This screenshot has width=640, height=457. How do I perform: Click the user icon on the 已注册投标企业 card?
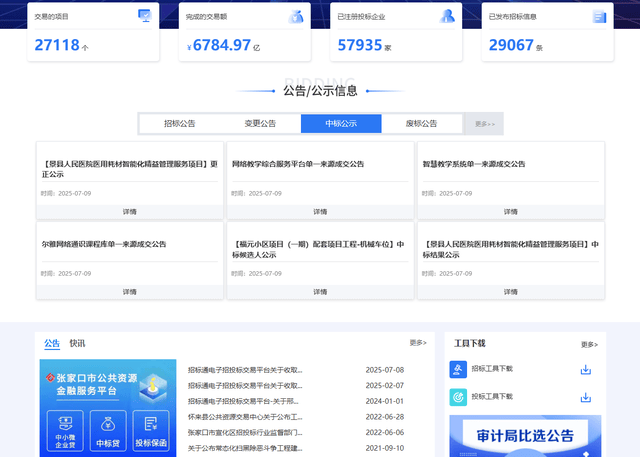[448, 16]
